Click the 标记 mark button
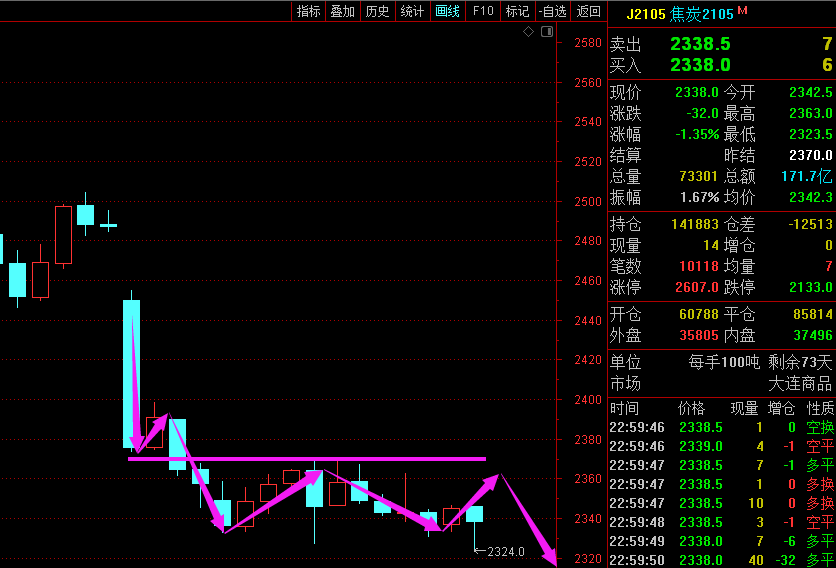The width and height of the screenshot is (836, 568). (517, 12)
